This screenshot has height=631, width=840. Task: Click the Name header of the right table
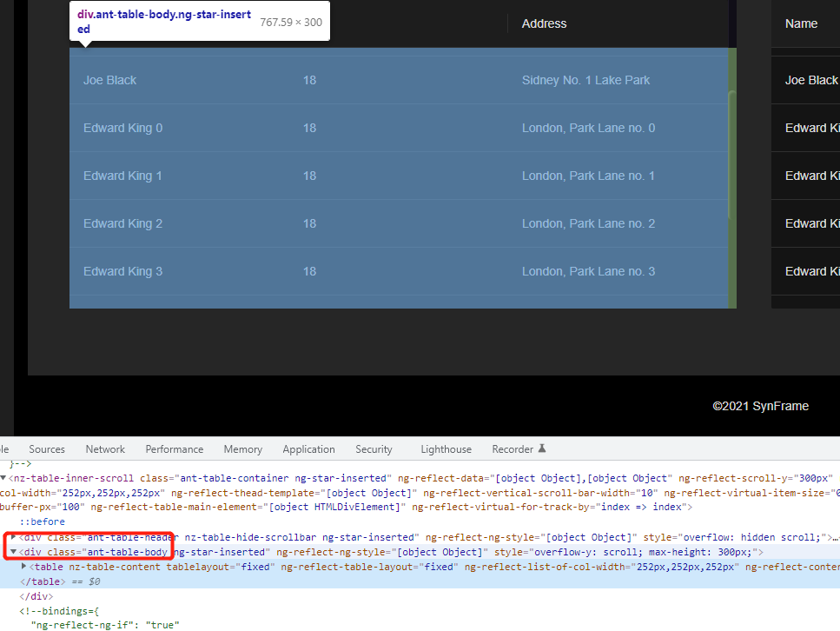(801, 23)
